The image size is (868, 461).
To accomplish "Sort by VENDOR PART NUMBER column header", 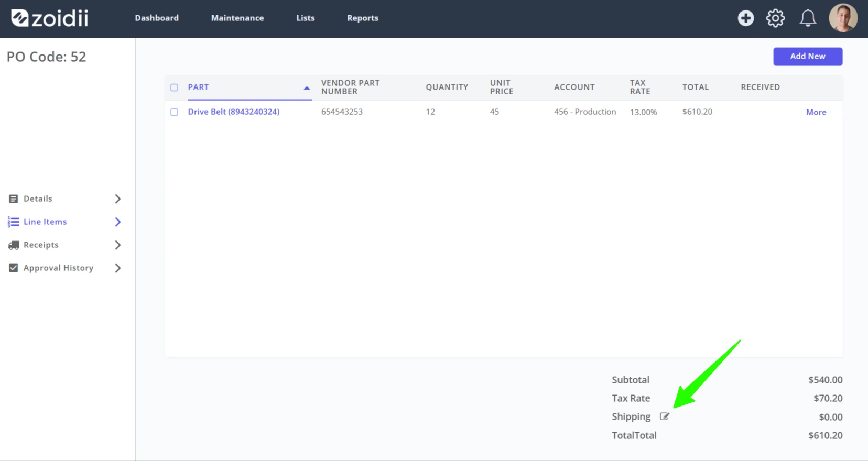I will [350, 87].
